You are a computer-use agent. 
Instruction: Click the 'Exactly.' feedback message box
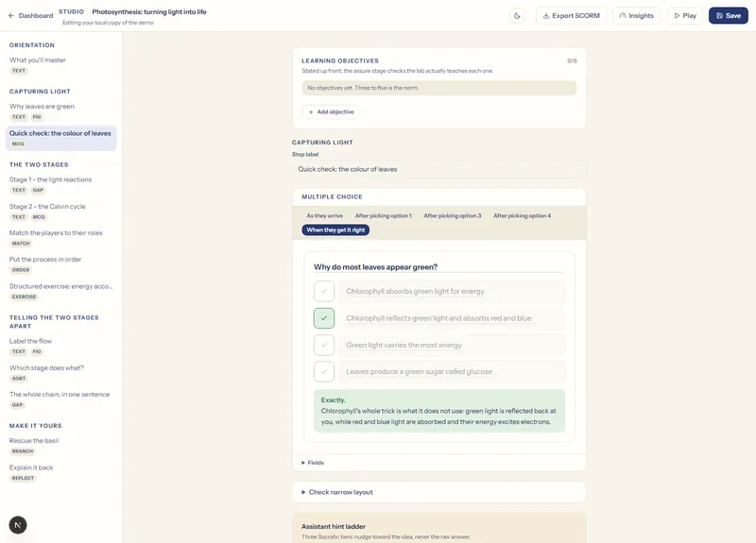point(439,411)
